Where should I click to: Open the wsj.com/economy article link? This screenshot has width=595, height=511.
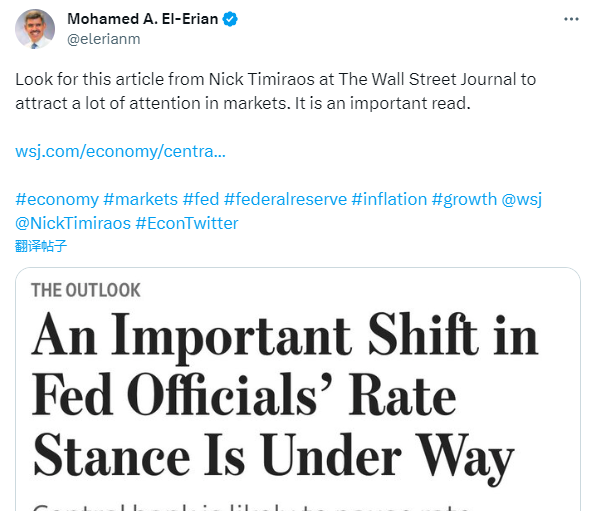coord(120,151)
